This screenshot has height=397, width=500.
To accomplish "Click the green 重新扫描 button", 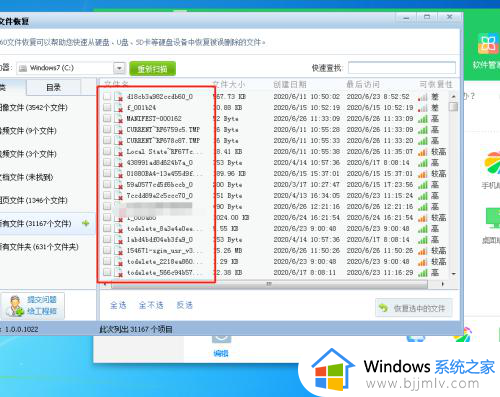I will click(x=152, y=69).
